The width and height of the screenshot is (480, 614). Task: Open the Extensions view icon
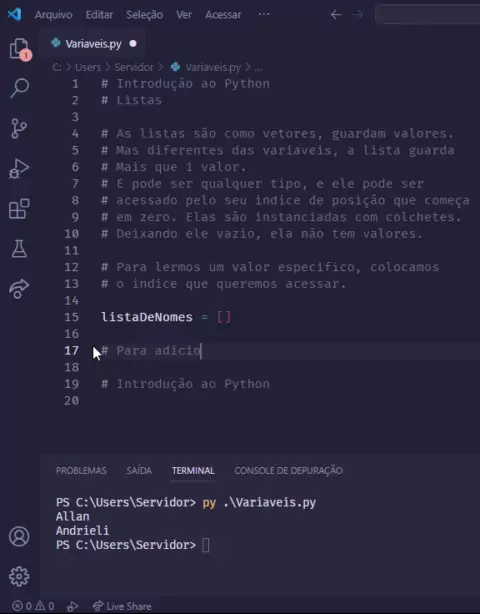pos(19,209)
